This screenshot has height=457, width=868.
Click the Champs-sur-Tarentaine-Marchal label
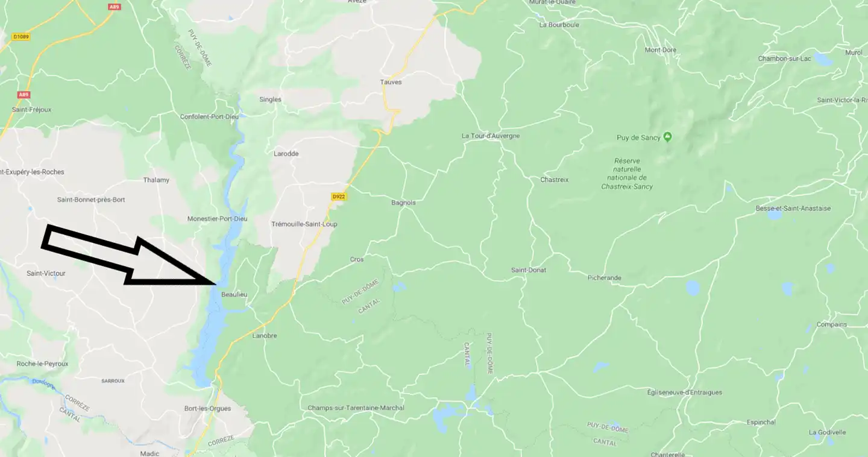(356, 408)
